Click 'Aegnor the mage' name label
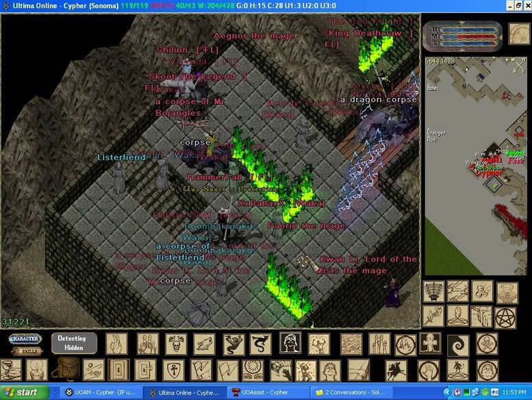532x400 pixels. coord(254,36)
